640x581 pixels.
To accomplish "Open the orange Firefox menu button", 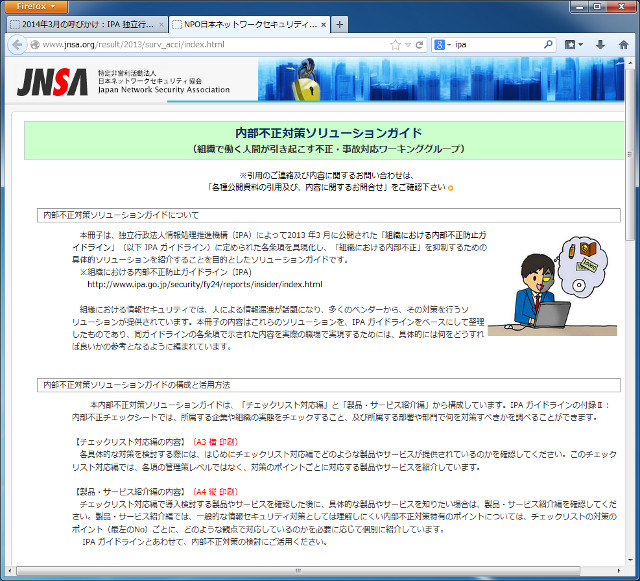I will [36, 7].
